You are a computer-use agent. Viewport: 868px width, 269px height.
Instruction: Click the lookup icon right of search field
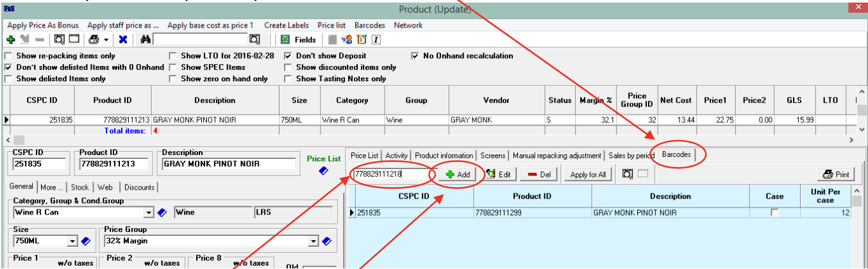point(255,40)
